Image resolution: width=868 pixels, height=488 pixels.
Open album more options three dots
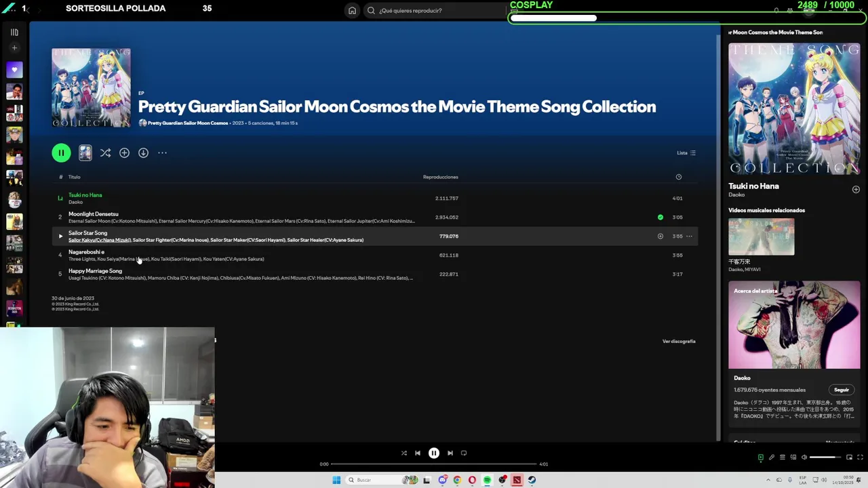coord(162,153)
